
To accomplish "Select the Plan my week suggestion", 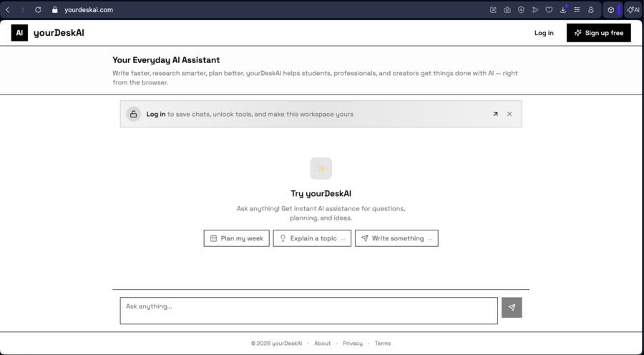I will (x=236, y=238).
